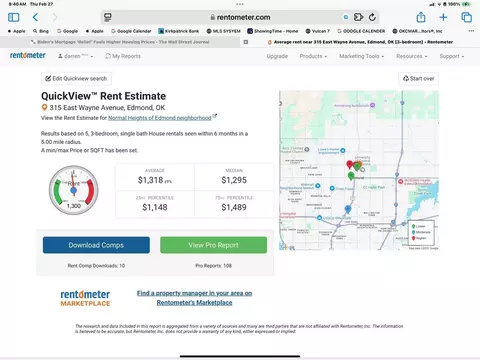Click the rent gauge dial
Image resolution: width=480 pixels, height=360 pixels.
pyautogui.click(x=74, y=190)
